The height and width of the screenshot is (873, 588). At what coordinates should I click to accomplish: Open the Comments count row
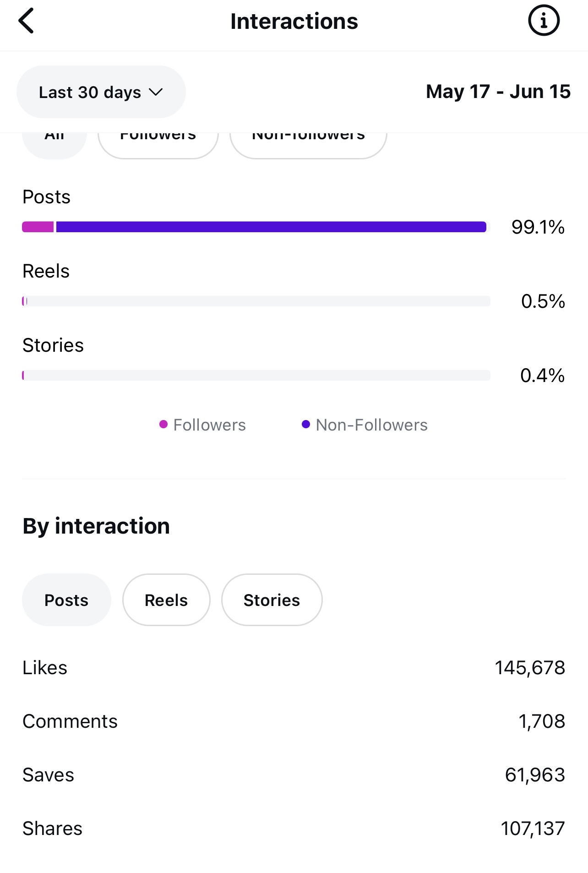click(294, 721)
